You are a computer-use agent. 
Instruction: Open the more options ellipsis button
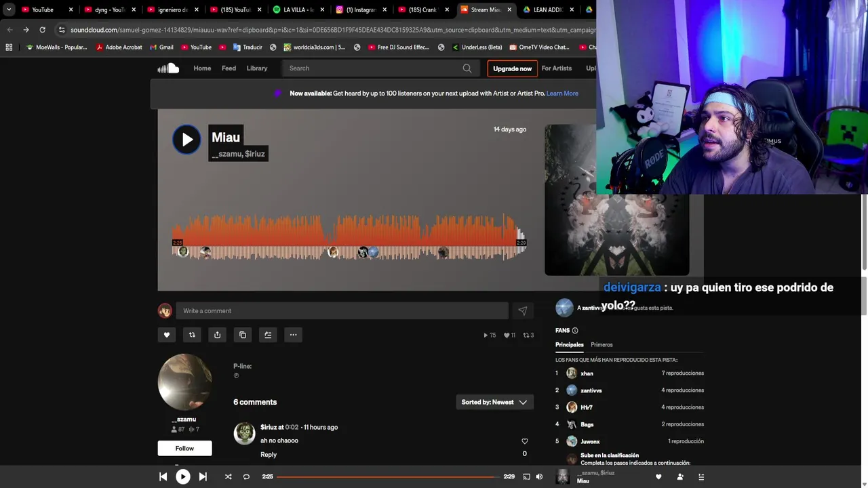293,335
